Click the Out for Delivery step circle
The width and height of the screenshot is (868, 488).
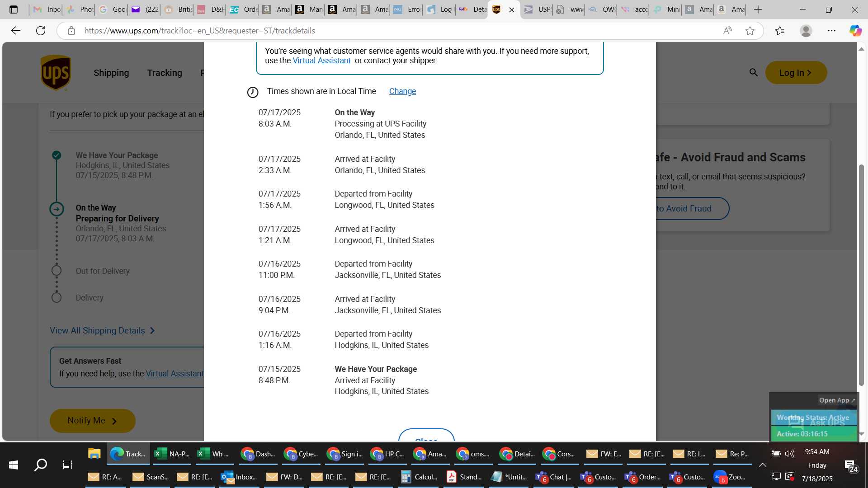pos(57,271)
